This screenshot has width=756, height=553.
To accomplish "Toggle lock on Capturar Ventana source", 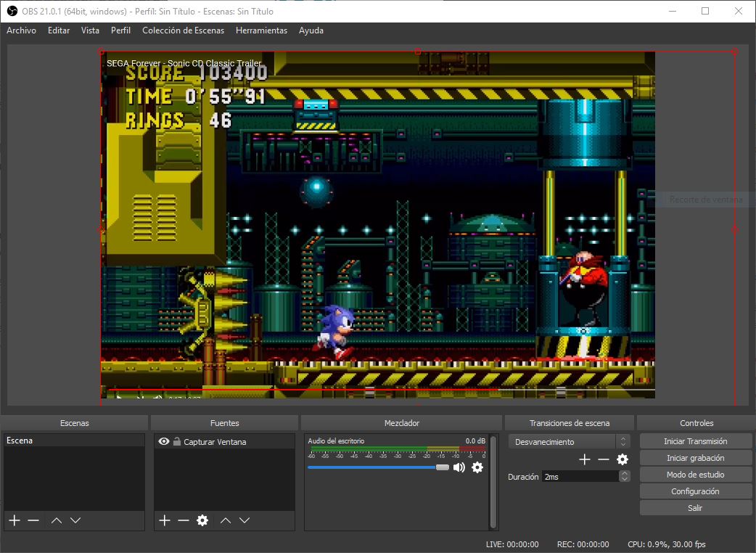I will click(177, 441).
